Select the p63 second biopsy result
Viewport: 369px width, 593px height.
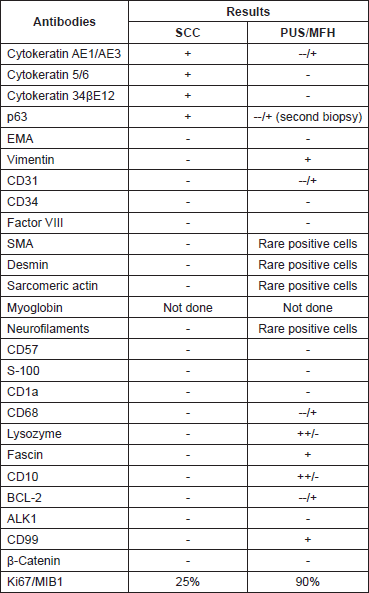pyautogui.click(x=308, y=117)
